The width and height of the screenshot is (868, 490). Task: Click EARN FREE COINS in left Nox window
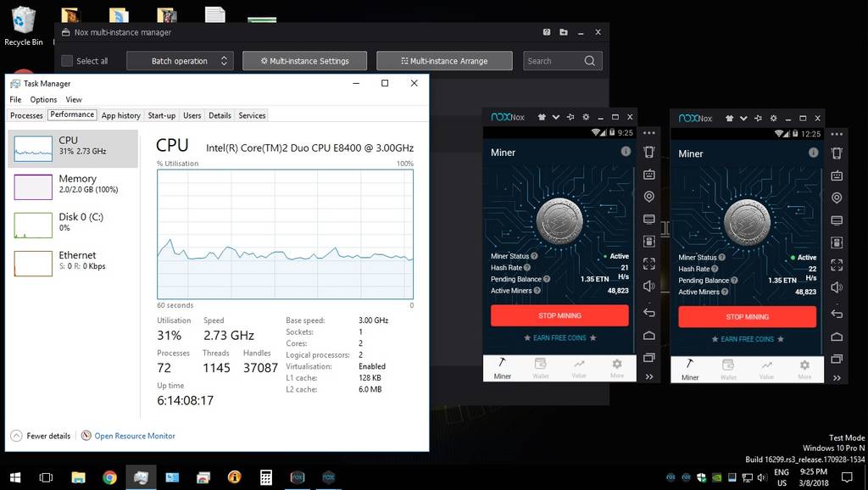pyautogui.click(x=559, y=337)
